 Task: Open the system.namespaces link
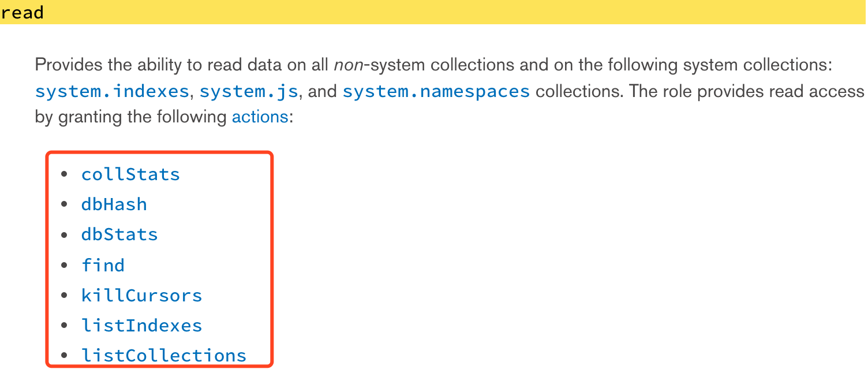point(436,91)
